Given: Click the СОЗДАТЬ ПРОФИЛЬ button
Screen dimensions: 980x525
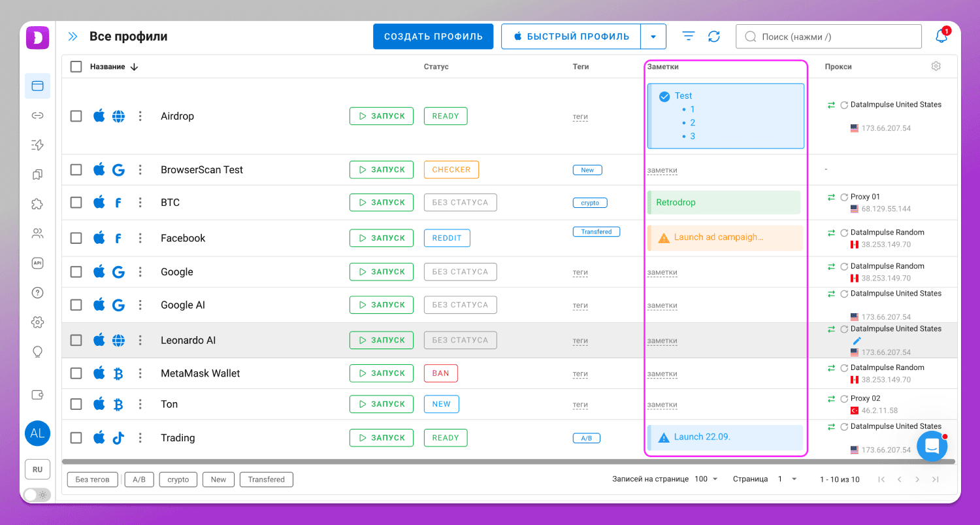Looking at the screenshot, I should [x=433, y=37].
